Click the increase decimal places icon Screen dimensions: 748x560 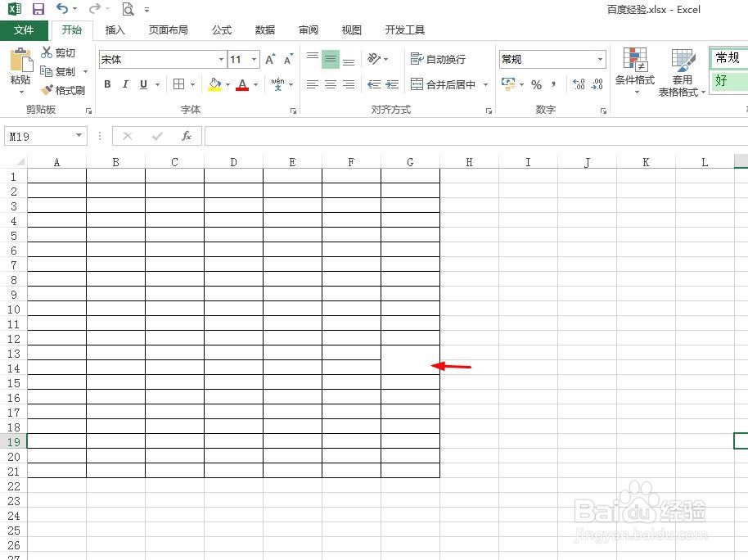pyautogui.click(x=579, y=84)
